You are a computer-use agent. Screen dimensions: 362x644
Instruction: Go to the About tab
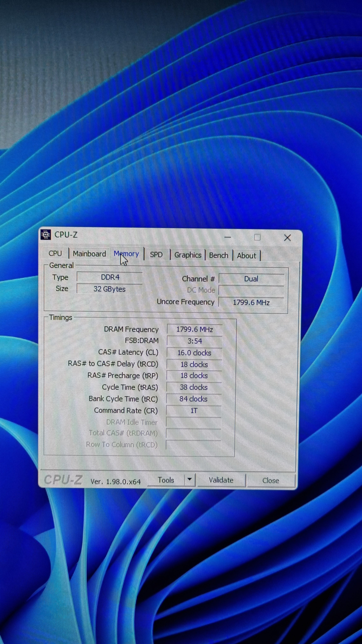(x=246, y=256)
